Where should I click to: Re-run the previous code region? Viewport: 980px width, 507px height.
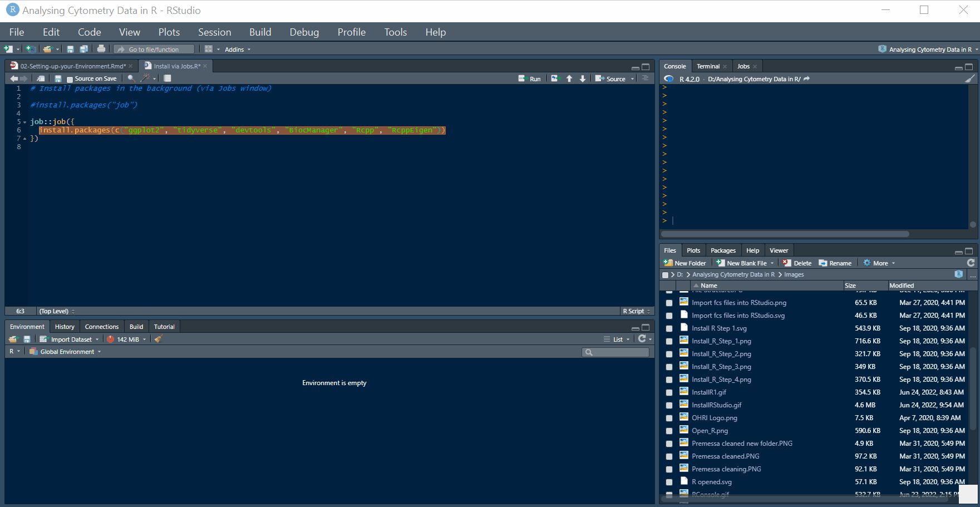555,78
